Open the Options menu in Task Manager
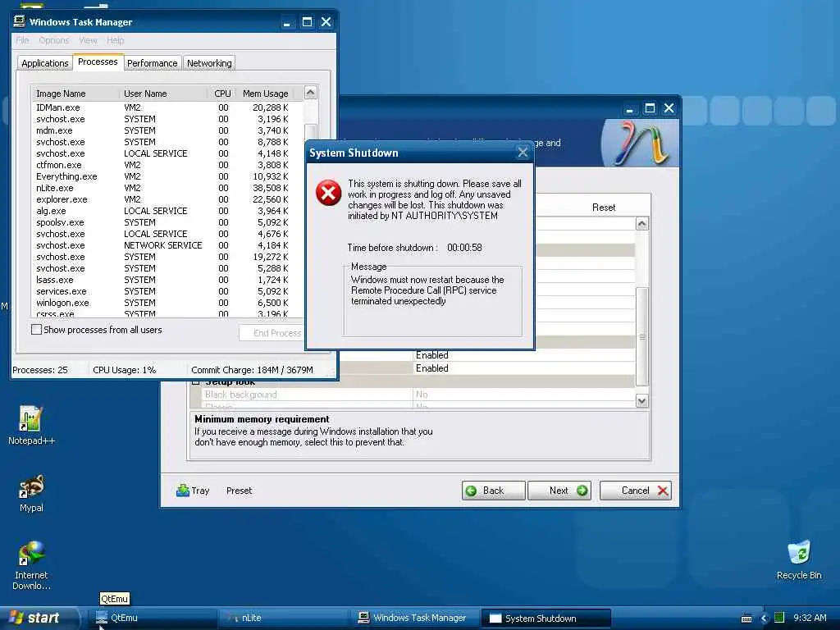 [x=53, y=40]
